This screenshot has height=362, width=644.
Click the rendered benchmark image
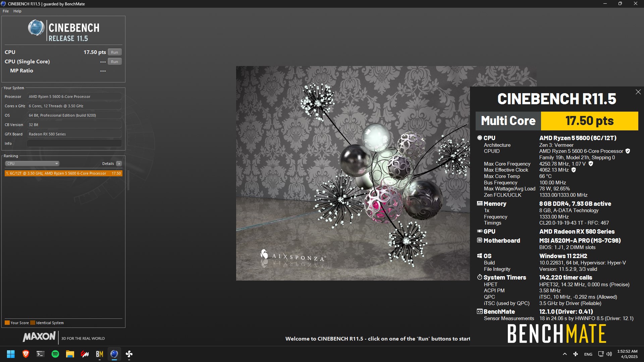353,173
